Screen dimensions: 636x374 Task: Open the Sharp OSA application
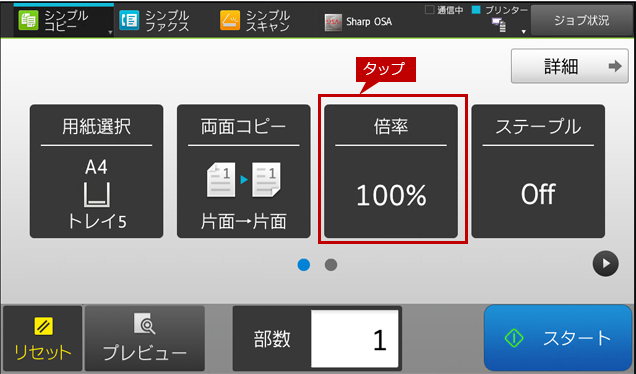tap(358, 21)
